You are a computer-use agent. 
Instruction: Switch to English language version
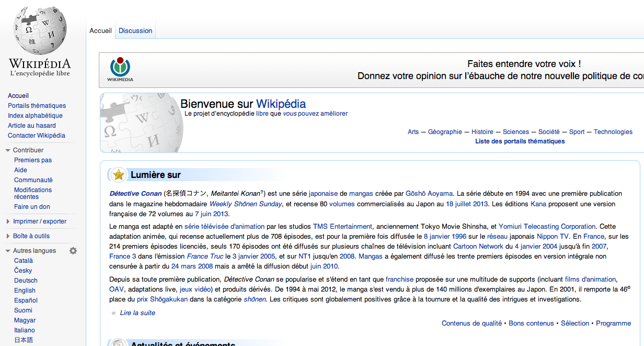click(25, 291)
